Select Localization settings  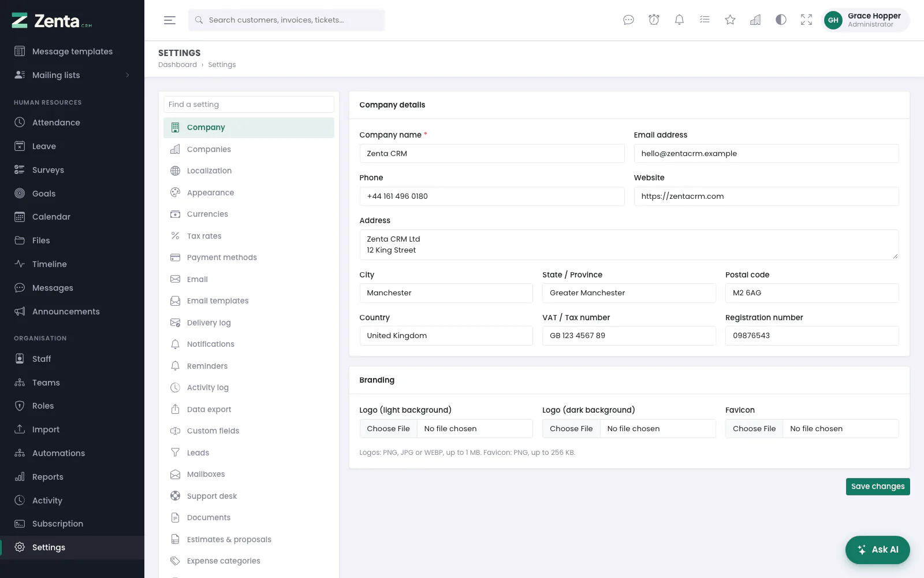(249, 171)
